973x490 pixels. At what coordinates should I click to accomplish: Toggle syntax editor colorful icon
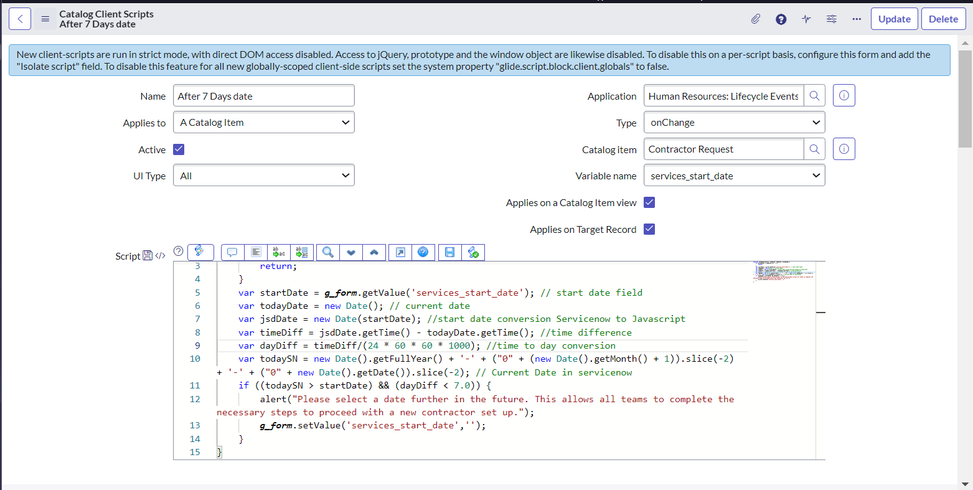[x=200, y=251]
